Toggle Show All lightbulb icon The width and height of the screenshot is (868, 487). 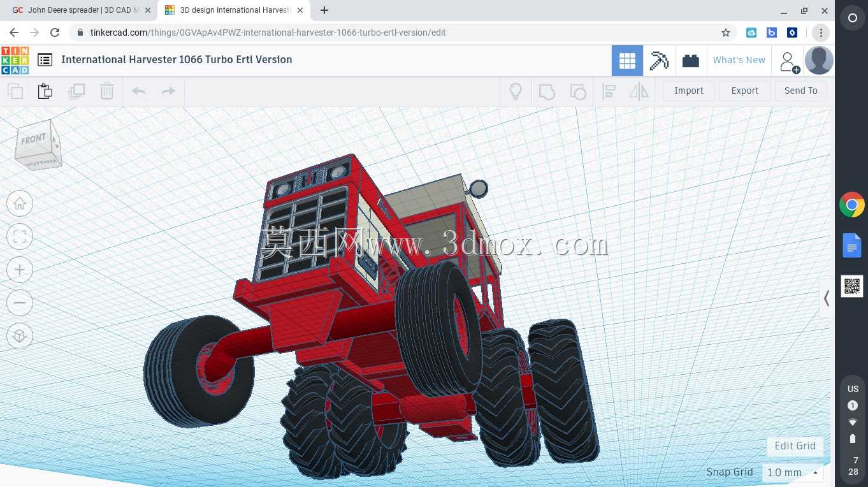point(516,91)
